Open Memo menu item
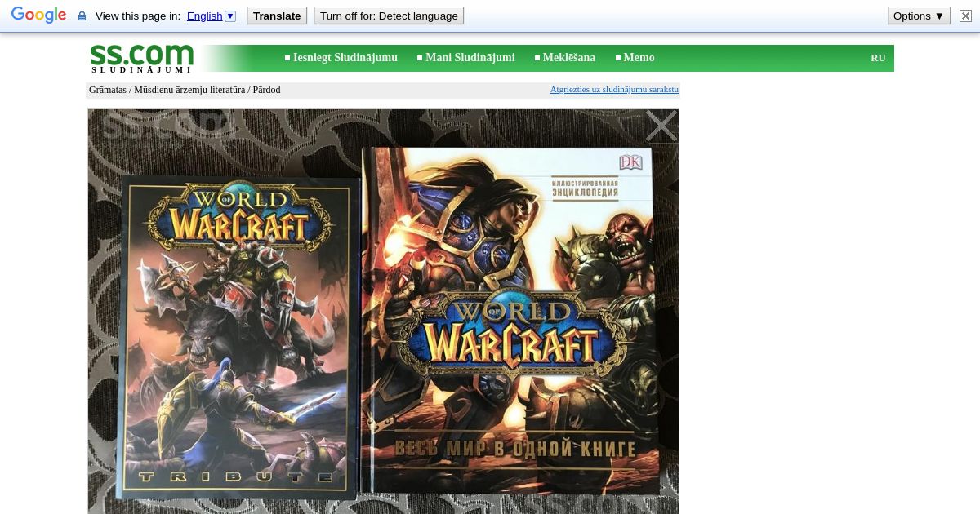Screen dimensions: 980x514 click(x=639, y=58)
